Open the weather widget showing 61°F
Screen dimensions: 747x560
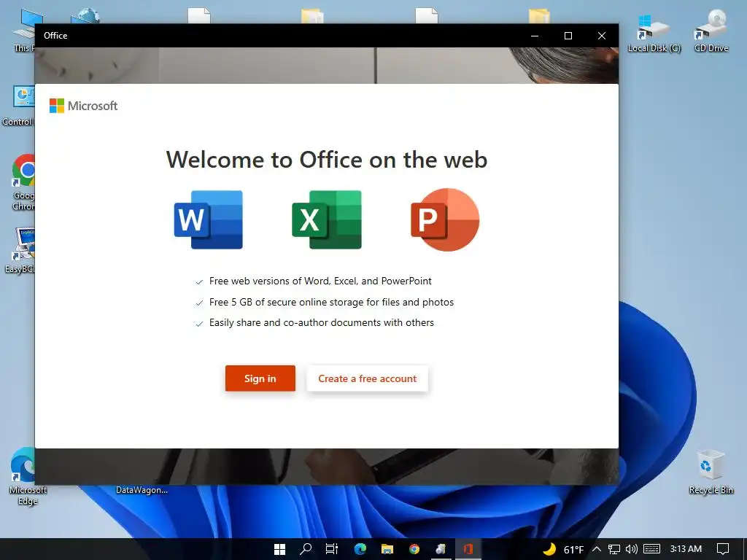tap(563, 550)
